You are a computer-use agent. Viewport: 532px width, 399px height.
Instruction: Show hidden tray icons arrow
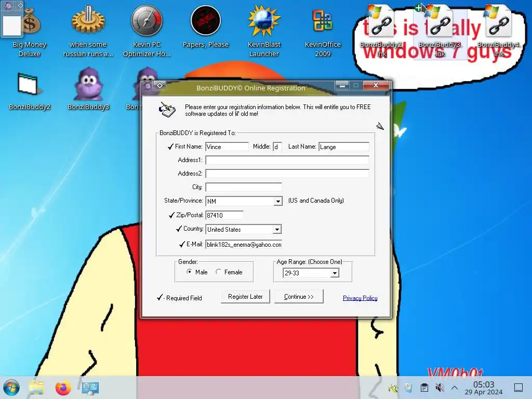455,388
